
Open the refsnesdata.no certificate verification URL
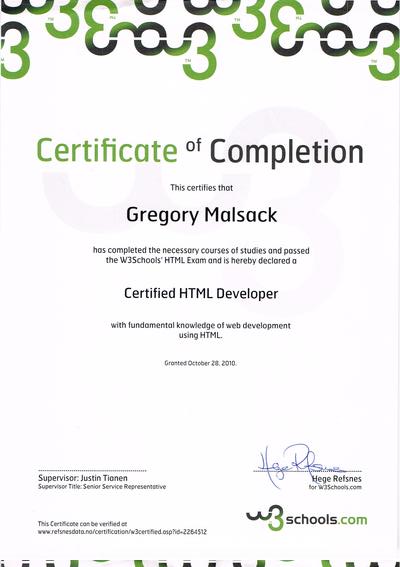(122, 532)
